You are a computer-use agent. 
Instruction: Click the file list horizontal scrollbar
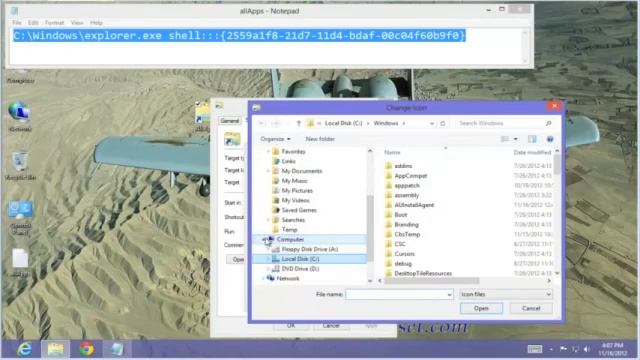point(432,281)
